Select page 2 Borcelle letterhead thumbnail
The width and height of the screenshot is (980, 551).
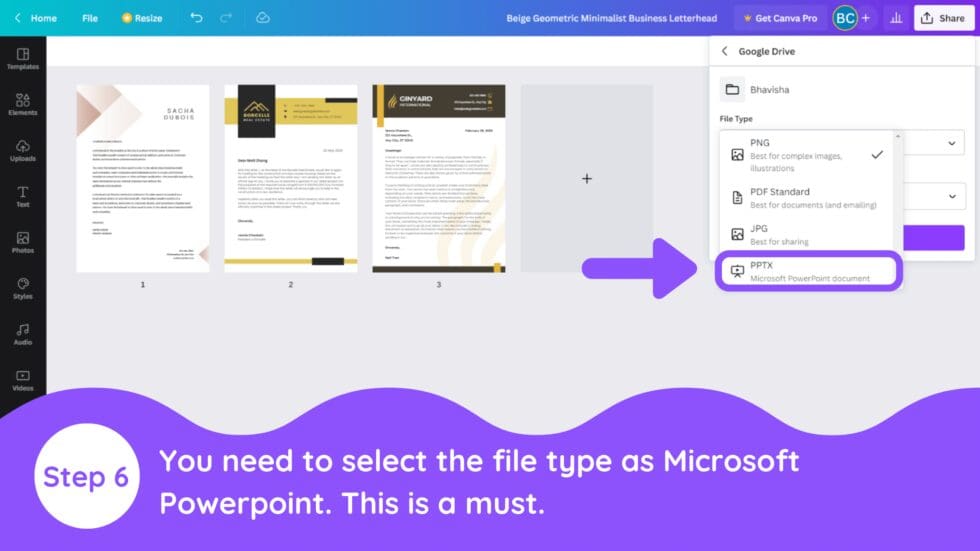click(x=291, y=179)
